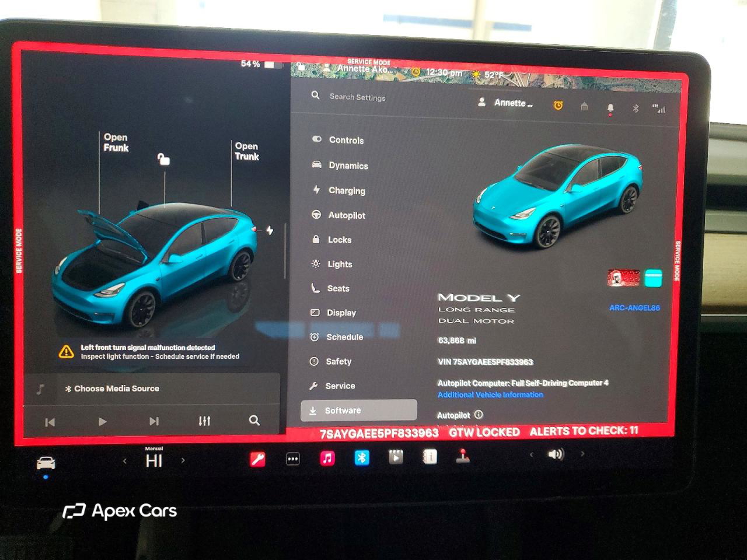This screenshot has height=560, width=747.
Task: Open the manual info book icon
Action: coord(430,457)
